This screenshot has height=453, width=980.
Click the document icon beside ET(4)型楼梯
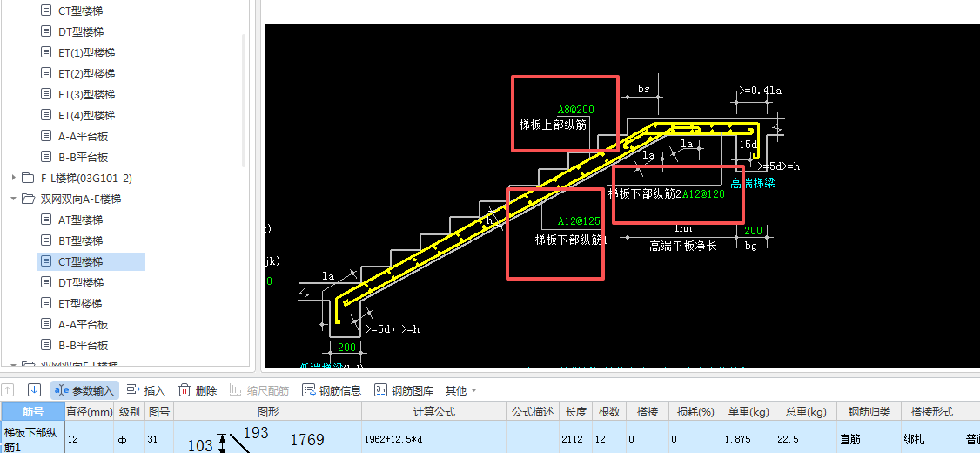click(x=45, y=114)
